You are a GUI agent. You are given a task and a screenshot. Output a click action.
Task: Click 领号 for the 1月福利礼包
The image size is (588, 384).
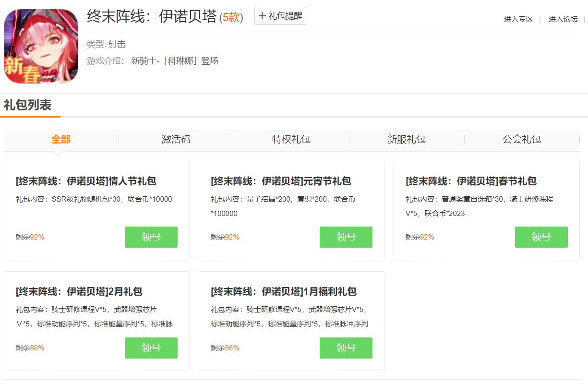tap(346, 348)
